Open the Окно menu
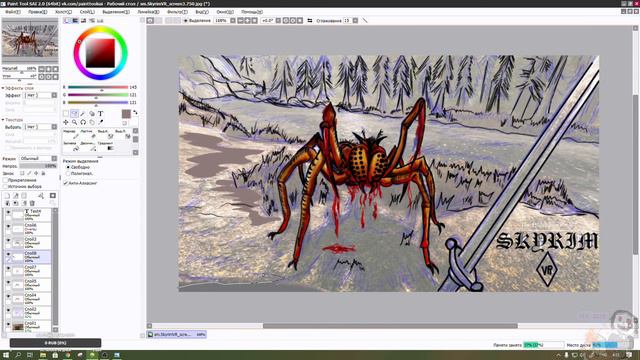The width and height of the screenshot is (640, 360). click(x=225, y=12)
